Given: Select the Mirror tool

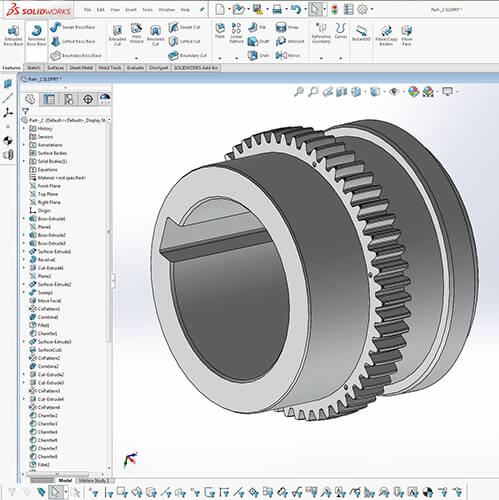Looking at the screenshot, I should (288, 55).
